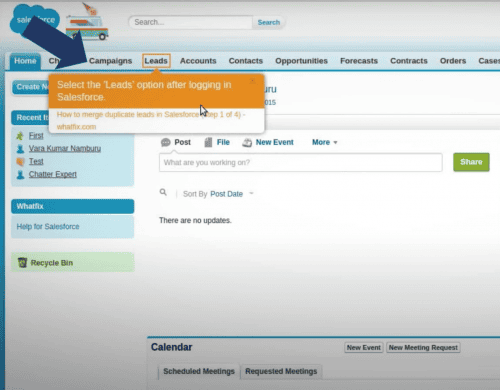Click the File document icon
This screenshot has width=500, height=390.
click(208, 142)
